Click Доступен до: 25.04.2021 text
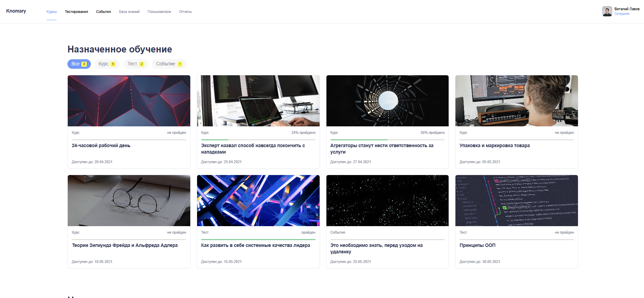The width and height of the screenshot is (644, 298). pos(221,162)
